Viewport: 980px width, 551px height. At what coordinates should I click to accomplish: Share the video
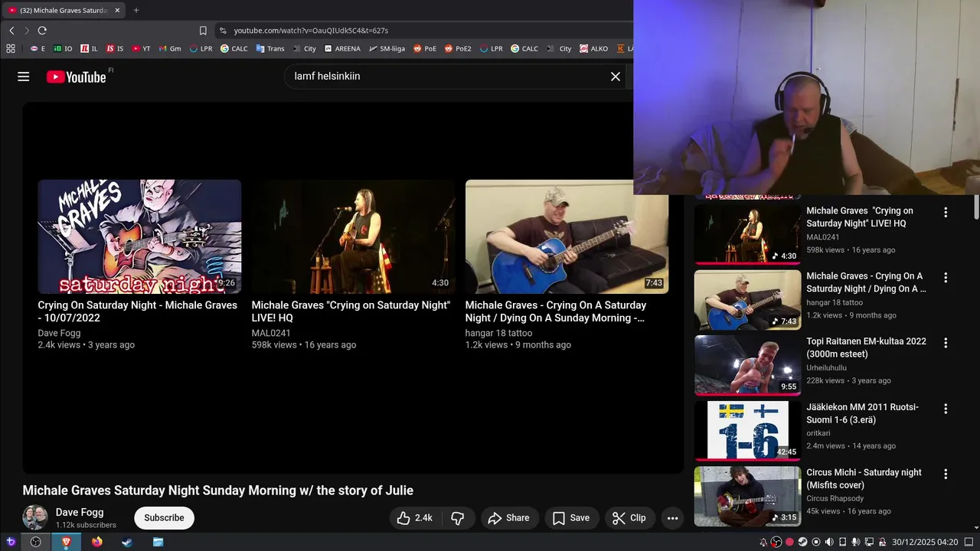[509, 518]
